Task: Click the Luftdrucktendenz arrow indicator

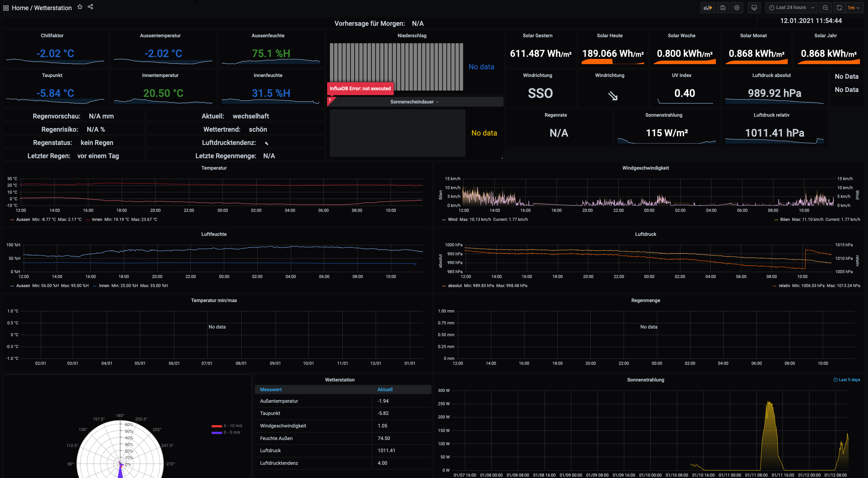Action: (267, 143)
